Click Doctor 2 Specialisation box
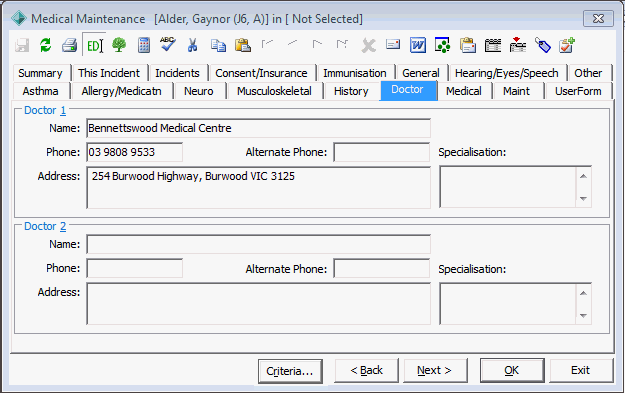 pos(508,304)
